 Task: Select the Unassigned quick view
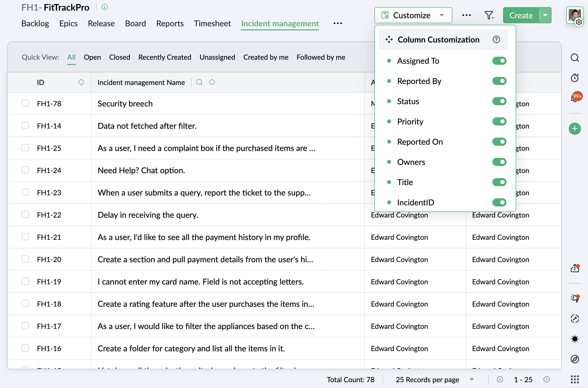point(217,57)
